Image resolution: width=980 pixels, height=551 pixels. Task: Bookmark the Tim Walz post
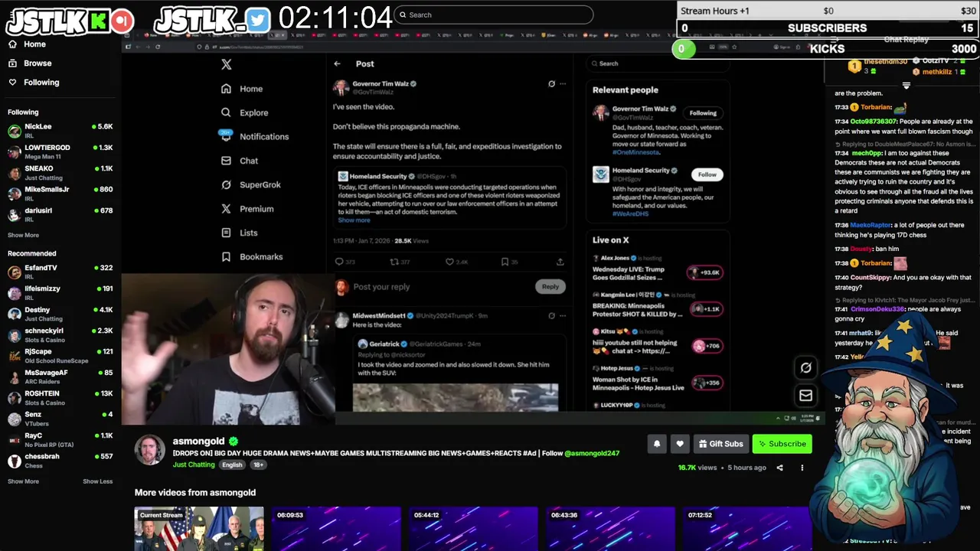(x=505, y=262)
